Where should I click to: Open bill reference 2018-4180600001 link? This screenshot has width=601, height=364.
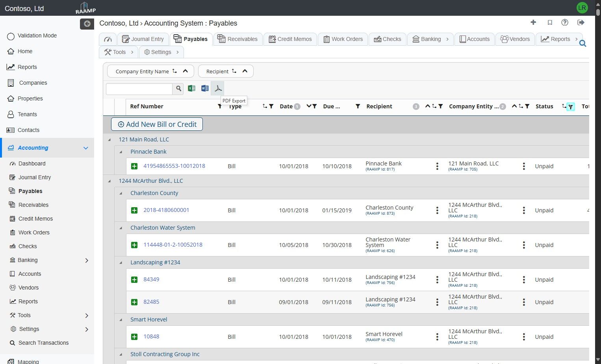point(166,210)
